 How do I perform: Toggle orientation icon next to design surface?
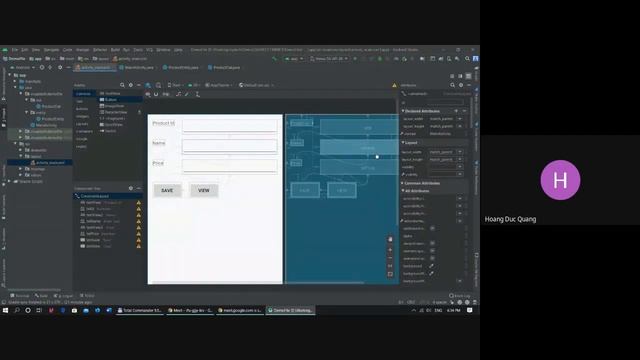point(158,85)
